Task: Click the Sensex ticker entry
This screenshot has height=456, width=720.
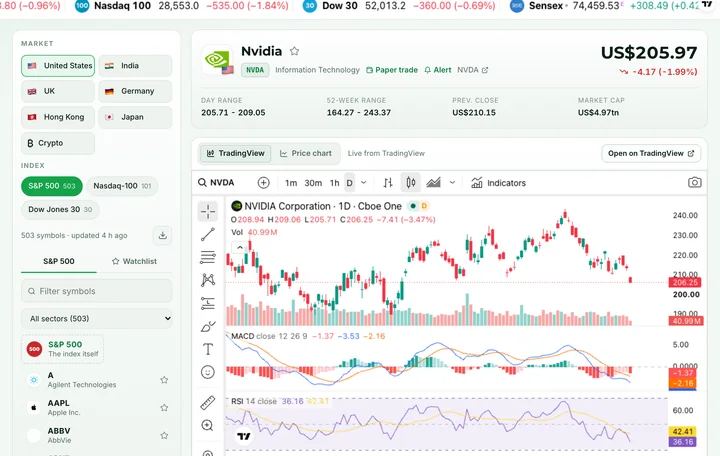Action: [x=606, y=6]
